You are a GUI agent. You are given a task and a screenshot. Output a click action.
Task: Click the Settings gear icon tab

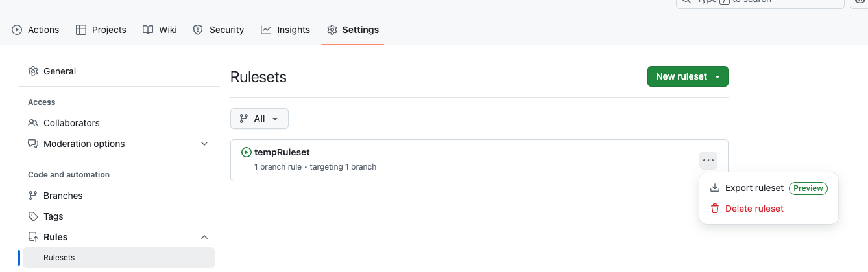pyautogui.click(x=332, y=30)
